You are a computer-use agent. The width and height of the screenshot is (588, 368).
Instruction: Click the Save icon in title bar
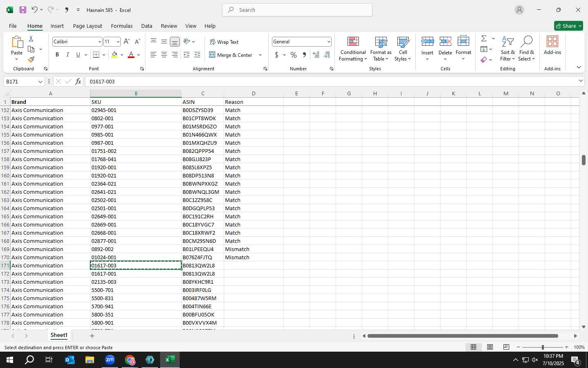23,10
